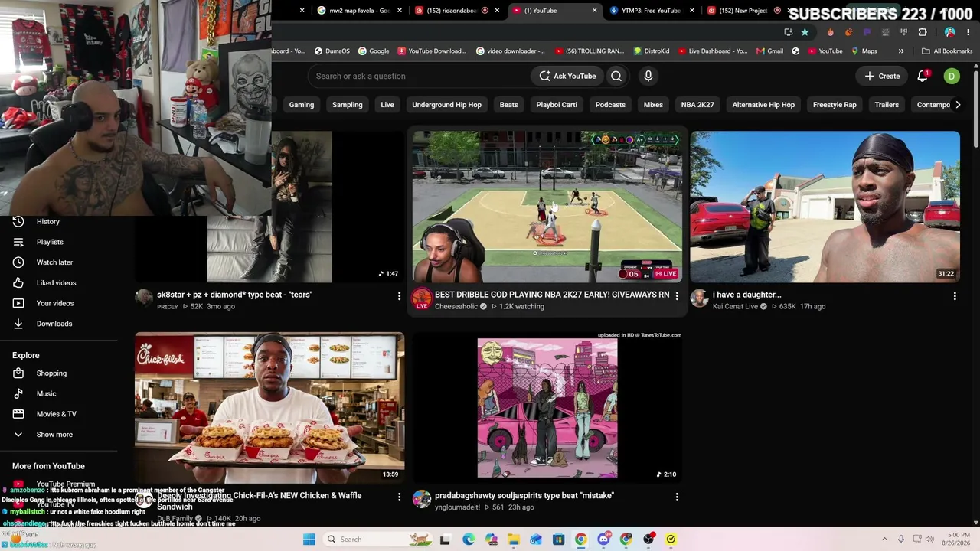Bookmark star icon in the address bar
This screenshot has width=980, height=551.
805,32
